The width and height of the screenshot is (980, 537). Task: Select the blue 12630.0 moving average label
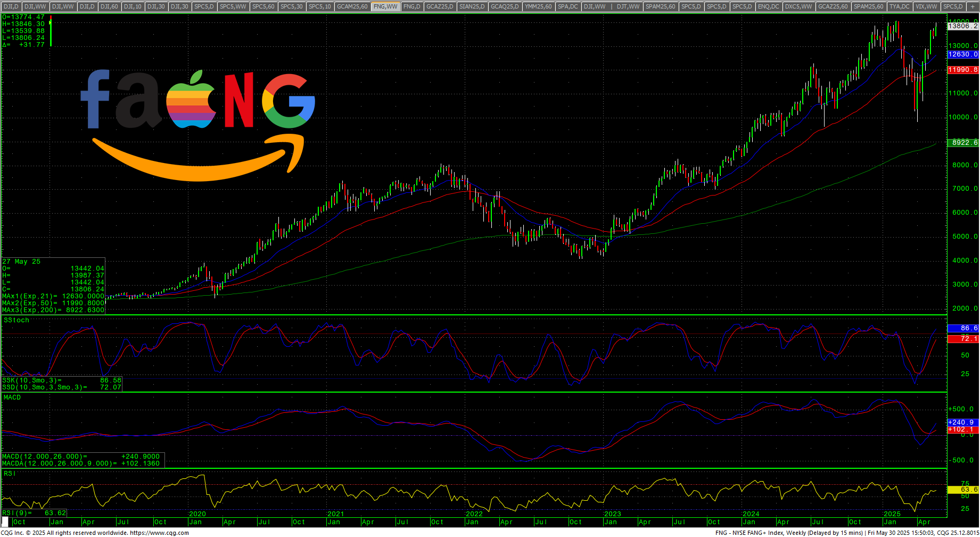point(963,54)
